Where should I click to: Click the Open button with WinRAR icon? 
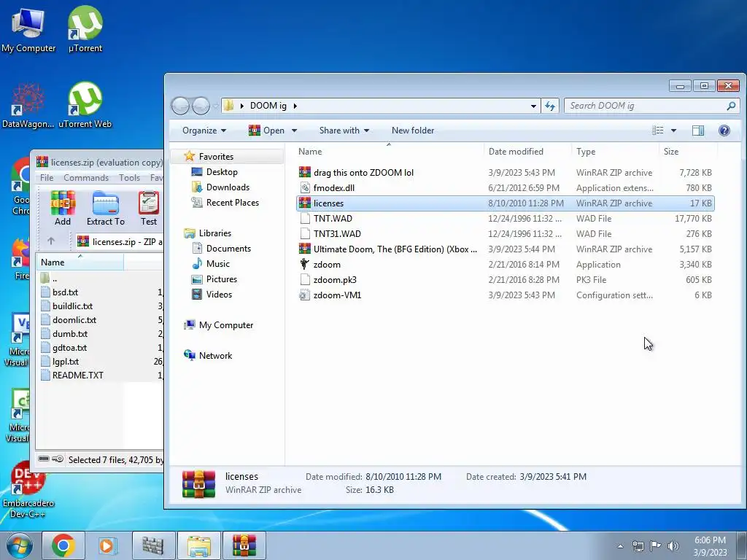pos(267,131)
